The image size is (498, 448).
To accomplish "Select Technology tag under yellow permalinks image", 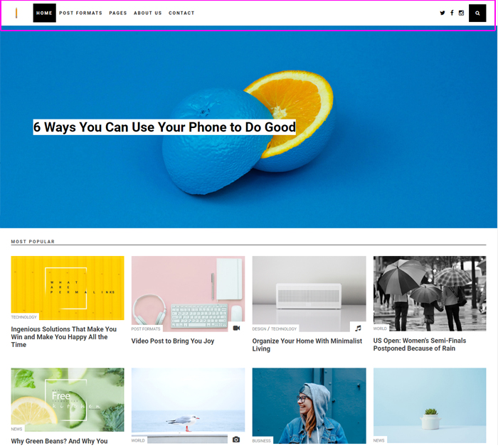I will (x=23, y=317).
